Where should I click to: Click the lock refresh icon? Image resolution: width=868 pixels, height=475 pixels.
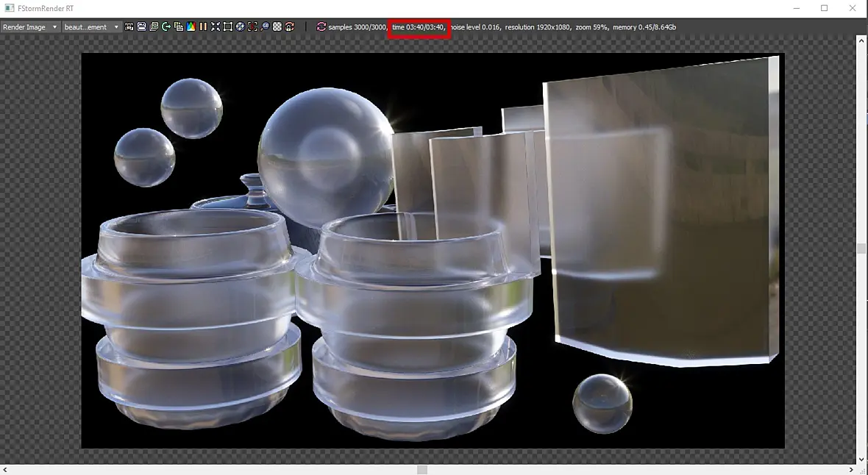tap(290, 26)
